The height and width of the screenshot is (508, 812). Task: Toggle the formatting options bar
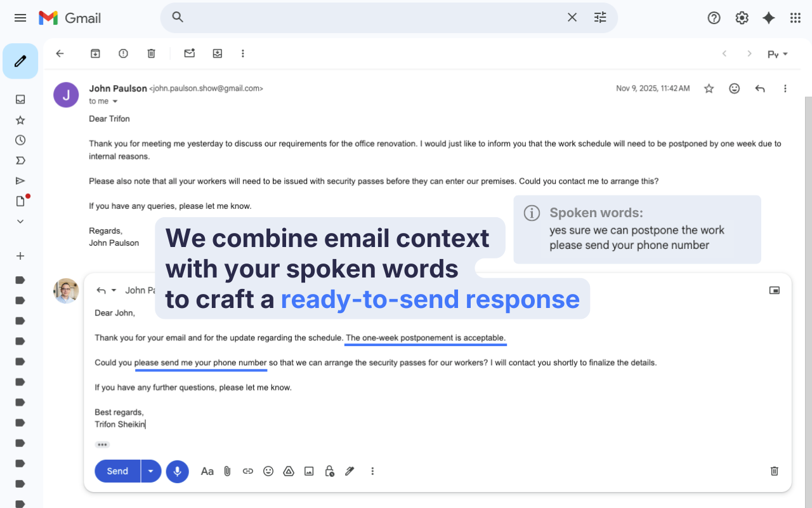(207, 471)
